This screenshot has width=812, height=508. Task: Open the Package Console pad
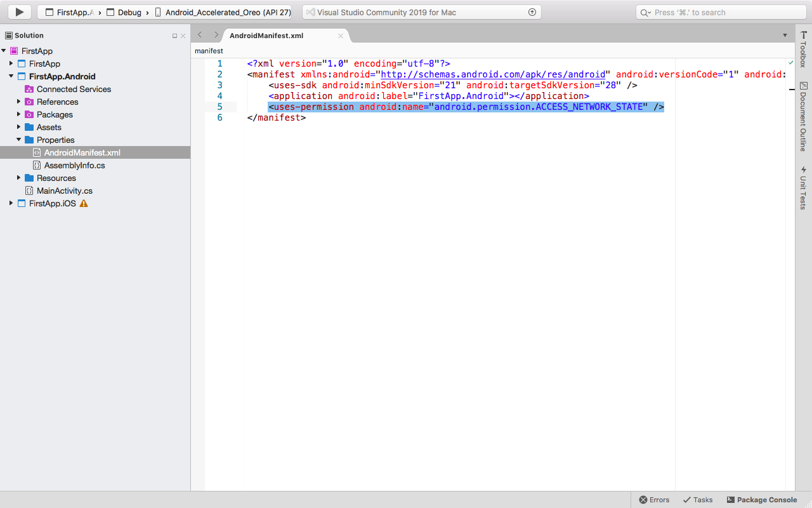(x=761, y=500)
